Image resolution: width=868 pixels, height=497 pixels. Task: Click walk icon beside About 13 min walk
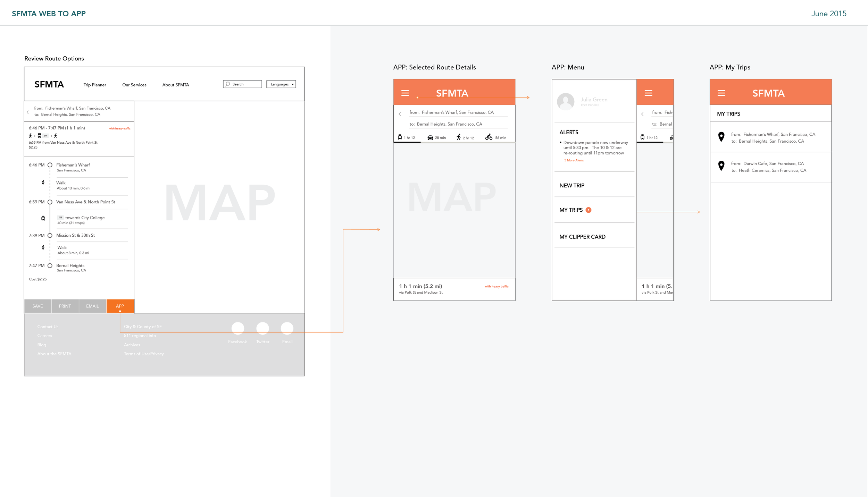pos(43,183)
